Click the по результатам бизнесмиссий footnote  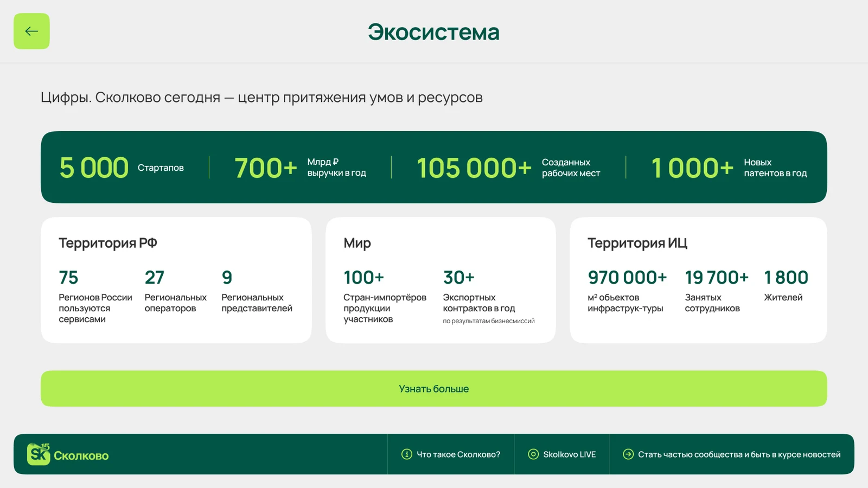pyautogui.click(x=489, y=321)
